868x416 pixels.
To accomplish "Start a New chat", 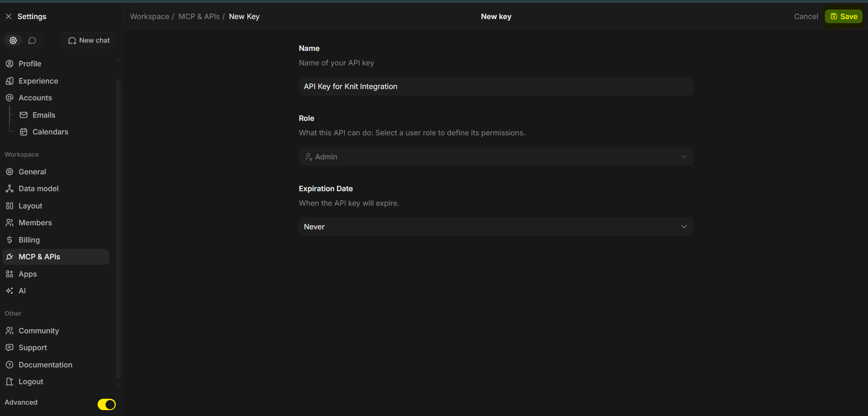I will (89, 40).
